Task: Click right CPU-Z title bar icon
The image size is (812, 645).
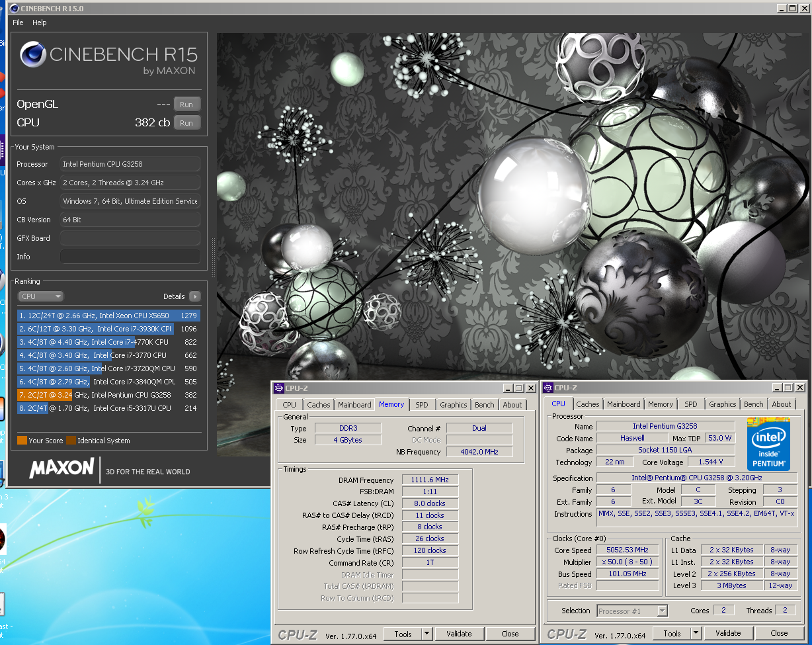Action: [x=548, y=388]
